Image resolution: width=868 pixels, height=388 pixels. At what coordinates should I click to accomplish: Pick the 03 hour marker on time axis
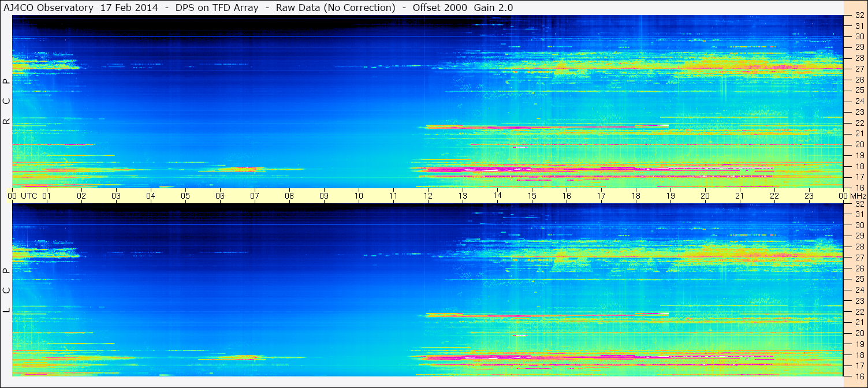116,196
